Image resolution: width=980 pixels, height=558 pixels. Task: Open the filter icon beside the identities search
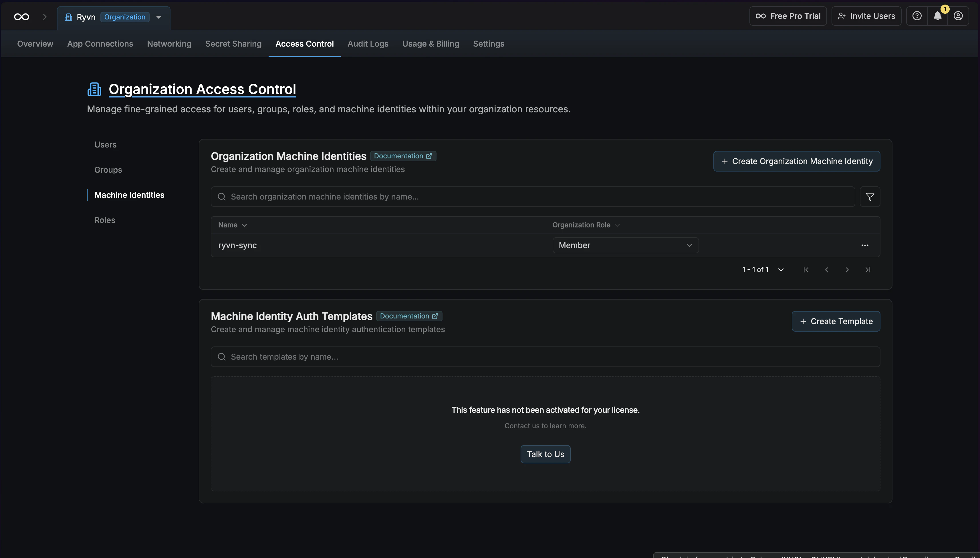point(869,197)
